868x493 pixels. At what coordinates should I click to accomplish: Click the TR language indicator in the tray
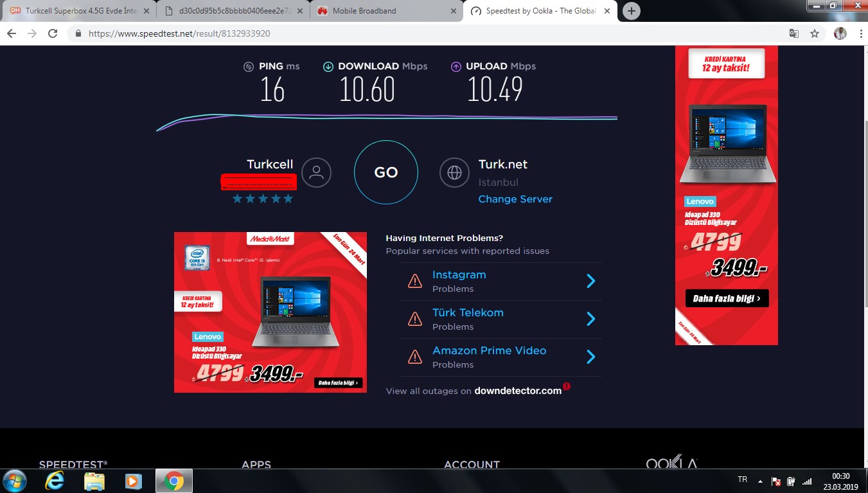(743, 480)
